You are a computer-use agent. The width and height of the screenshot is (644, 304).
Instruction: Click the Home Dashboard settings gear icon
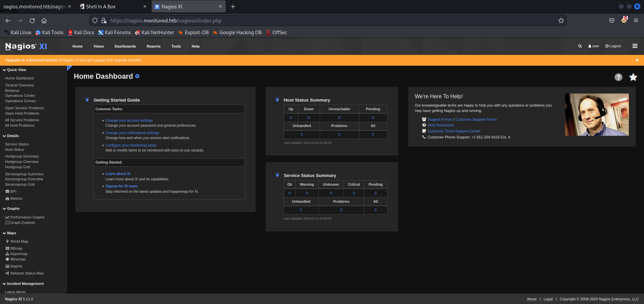point(137,76)
